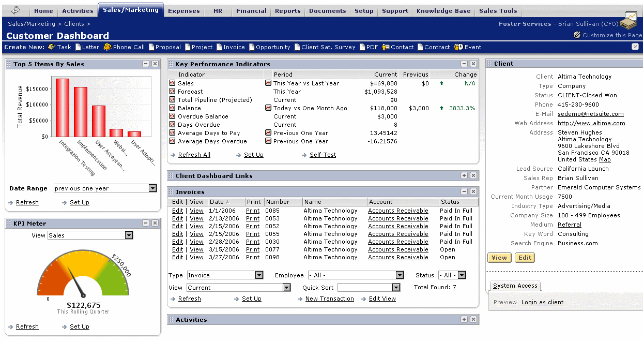644x342 pixels.
Task: Print invoice number 0085
Action: 253,211
